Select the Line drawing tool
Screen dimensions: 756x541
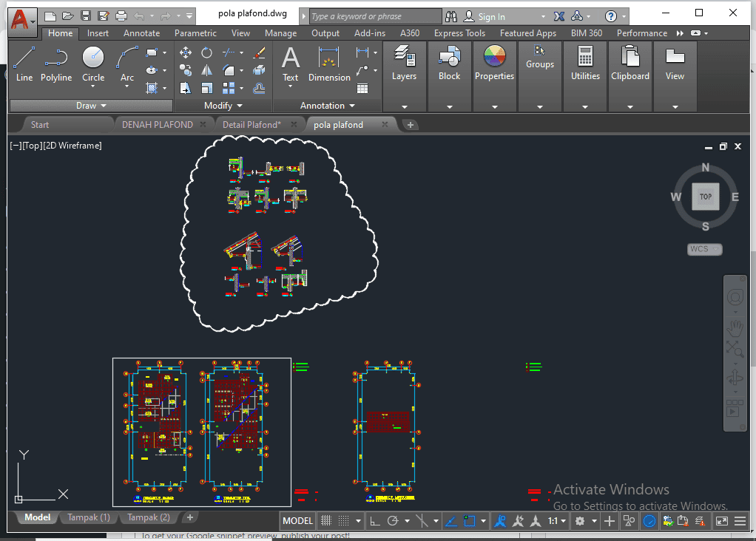point(24,64)
